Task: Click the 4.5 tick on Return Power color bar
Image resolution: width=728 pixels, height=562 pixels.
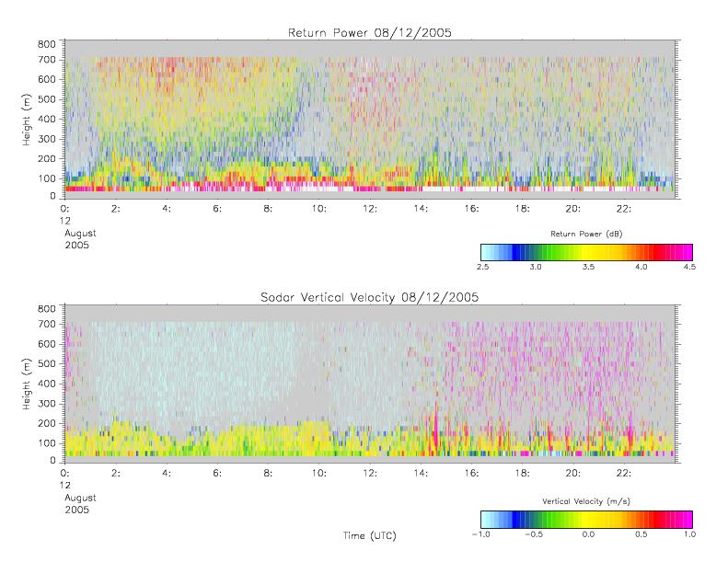Action: coord(689,267)
